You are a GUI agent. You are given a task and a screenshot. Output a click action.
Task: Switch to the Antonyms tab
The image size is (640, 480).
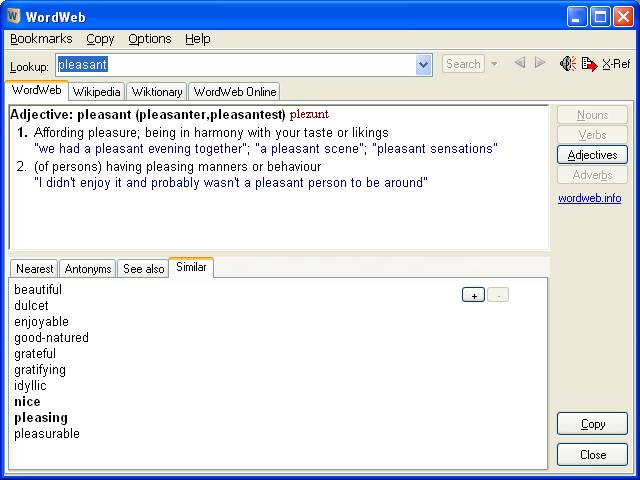88,269
